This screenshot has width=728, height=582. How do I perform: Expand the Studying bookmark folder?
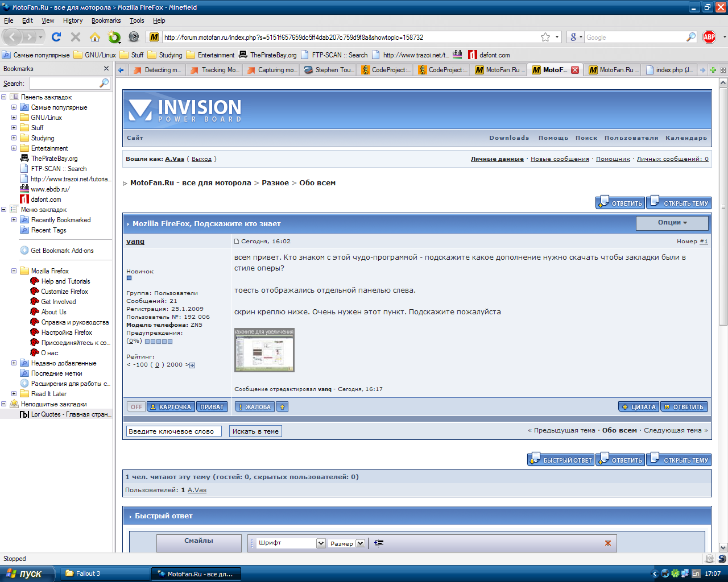pyautogui.click(x=14, y=138)
